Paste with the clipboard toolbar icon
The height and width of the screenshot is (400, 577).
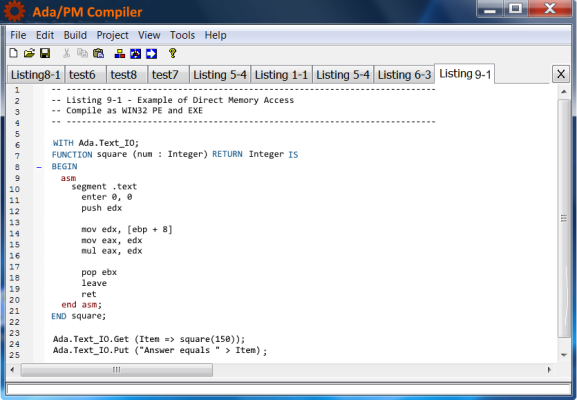tap(98, 53)
